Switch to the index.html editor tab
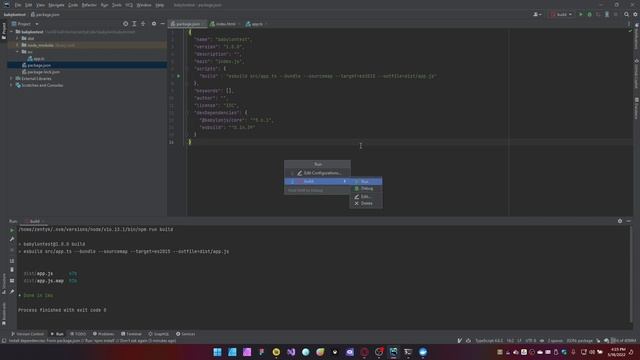The width and height of the screenshot is (640, 360). pyautogui.click(x=225, y=24)
